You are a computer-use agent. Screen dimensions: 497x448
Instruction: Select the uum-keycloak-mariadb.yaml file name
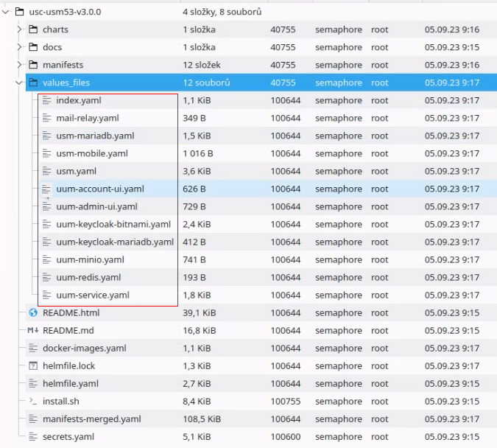[x=115, y=242]
